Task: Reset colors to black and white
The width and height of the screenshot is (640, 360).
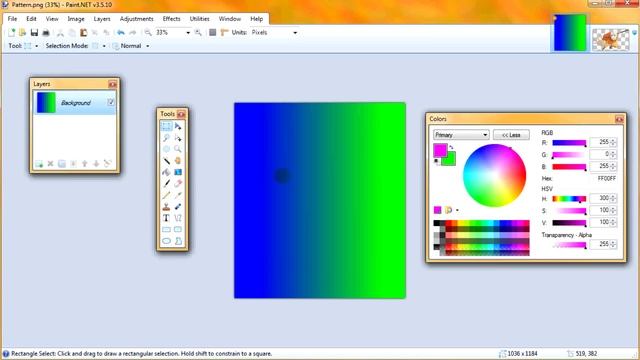Action: click(x=436, y=161)
